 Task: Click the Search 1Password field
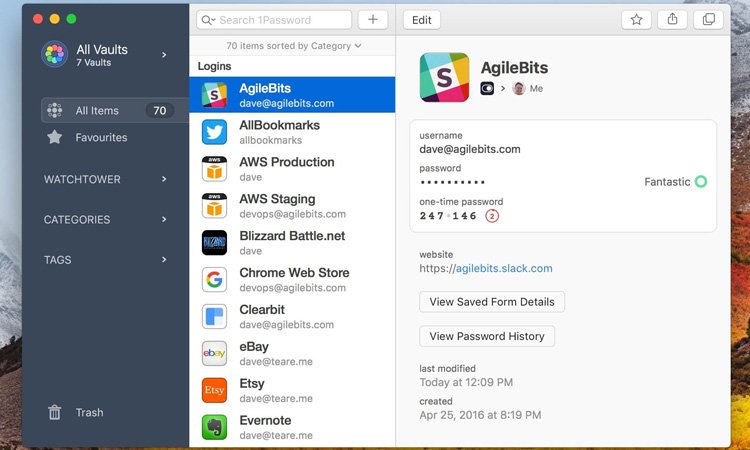tap(275, 20)
